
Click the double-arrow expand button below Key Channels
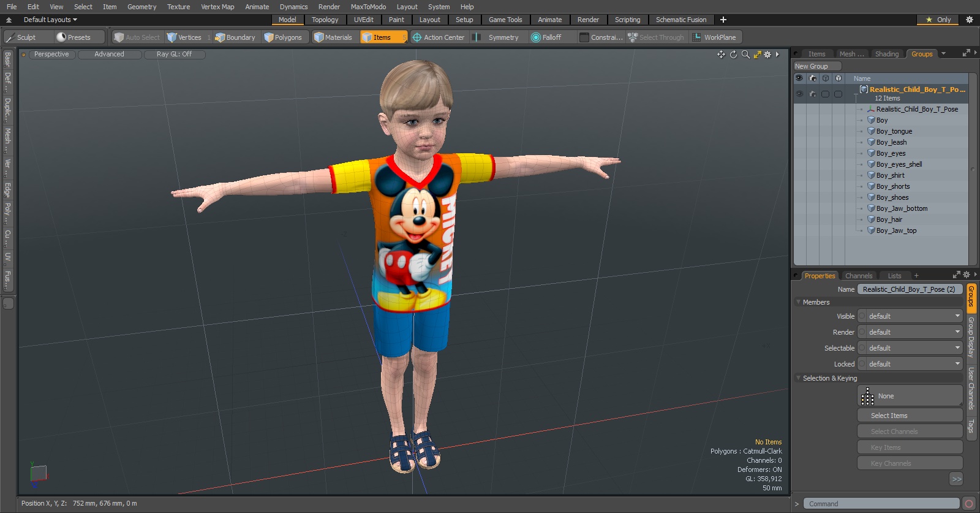957,479
